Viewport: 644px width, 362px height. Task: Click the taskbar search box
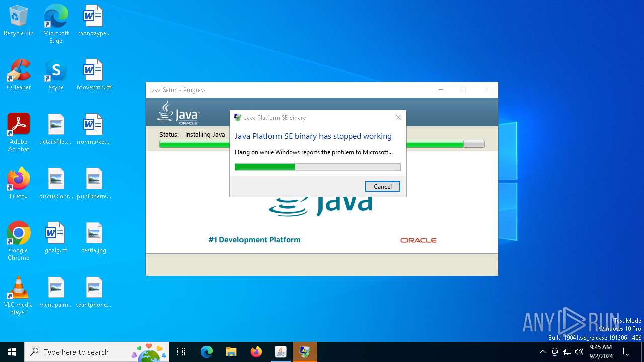tap(97, 352)
